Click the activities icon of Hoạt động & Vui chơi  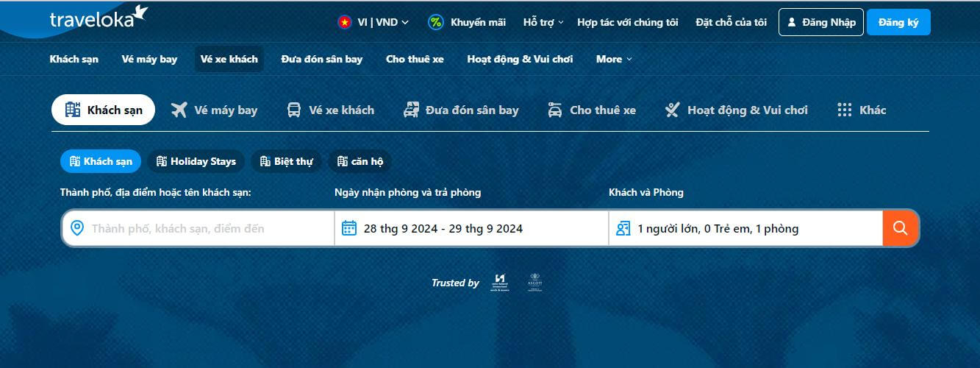tap(672, 110)
